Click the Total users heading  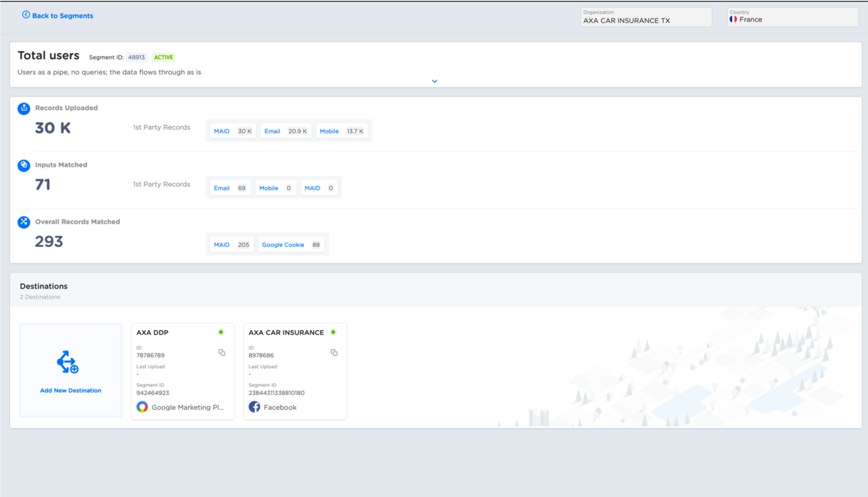tap(48, 55)
